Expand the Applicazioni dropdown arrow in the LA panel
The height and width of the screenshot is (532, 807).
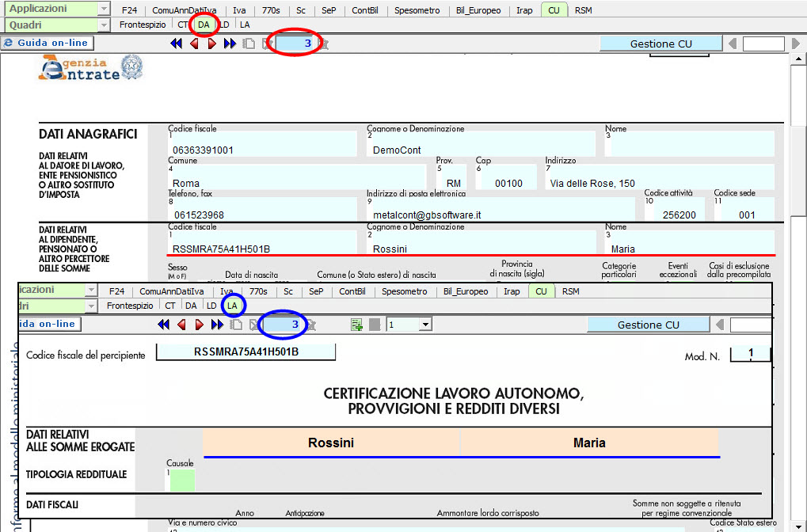coord(91,290)
